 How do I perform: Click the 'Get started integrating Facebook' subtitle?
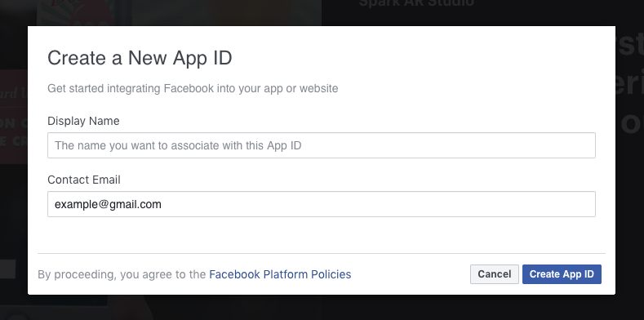193,88
